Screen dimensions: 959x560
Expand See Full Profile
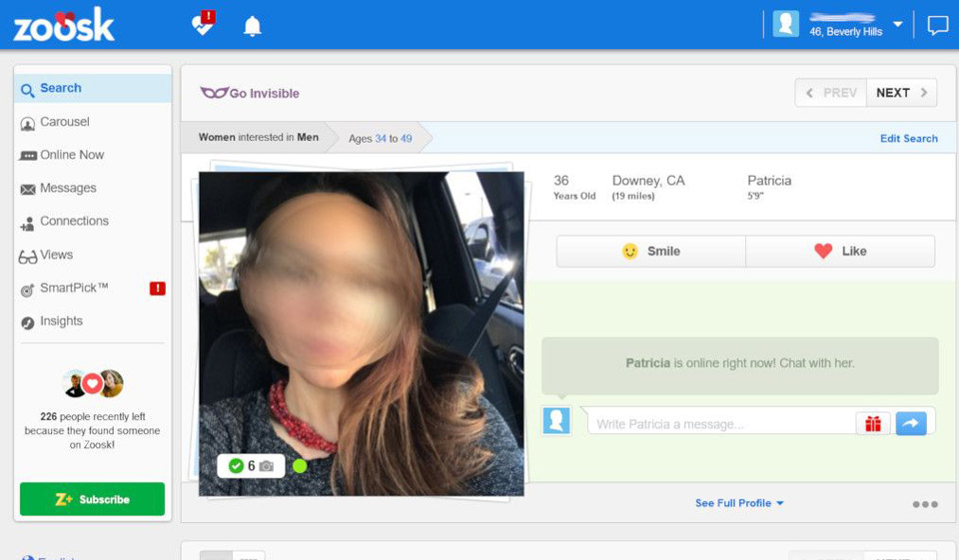[739, 503]
